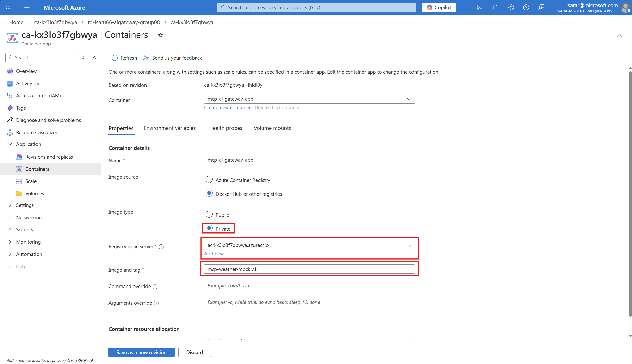632x364 pixels.
Task: Expand the Settings section
Action: click(10, 205)
